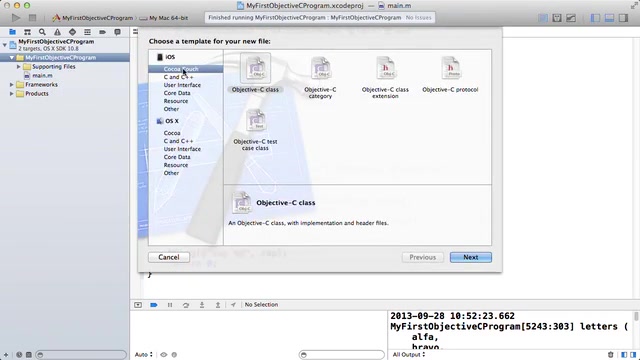Select User Interface under OS X

tap(182, 149)
